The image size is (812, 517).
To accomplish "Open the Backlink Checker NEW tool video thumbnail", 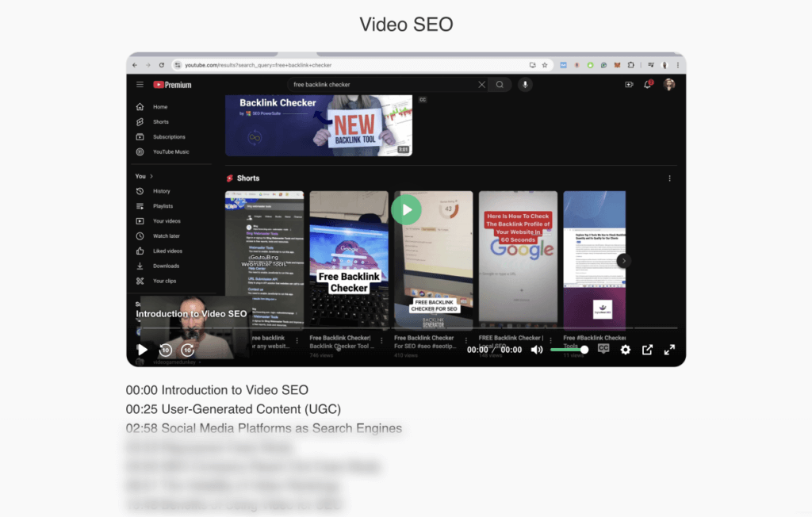I will 319,125.
